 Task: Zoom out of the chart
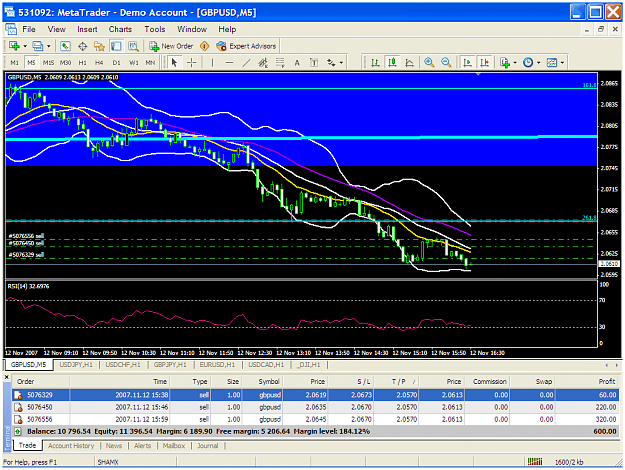[x=446, y=63]
